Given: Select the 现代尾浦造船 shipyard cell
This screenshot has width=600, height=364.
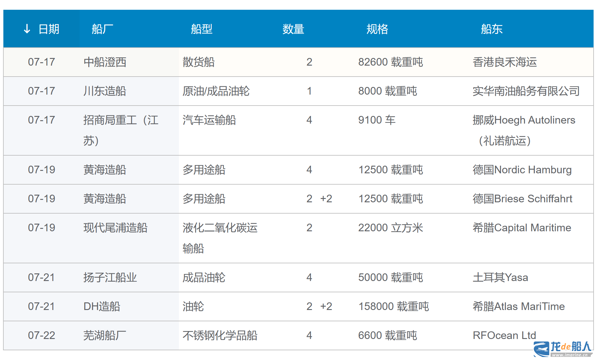Looking at the screenshot, I should pyautogui.click(x=115, y=228).
